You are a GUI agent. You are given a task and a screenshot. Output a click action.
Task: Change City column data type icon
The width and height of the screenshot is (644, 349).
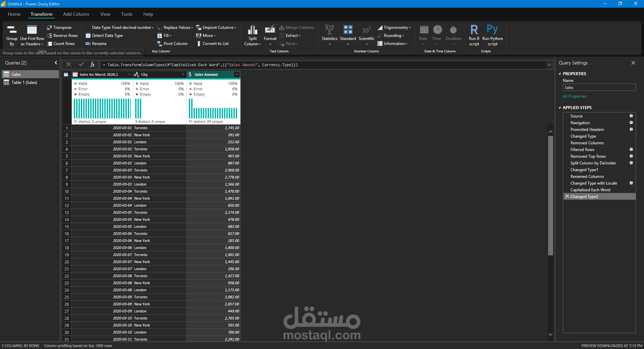[x=137, y=74]
